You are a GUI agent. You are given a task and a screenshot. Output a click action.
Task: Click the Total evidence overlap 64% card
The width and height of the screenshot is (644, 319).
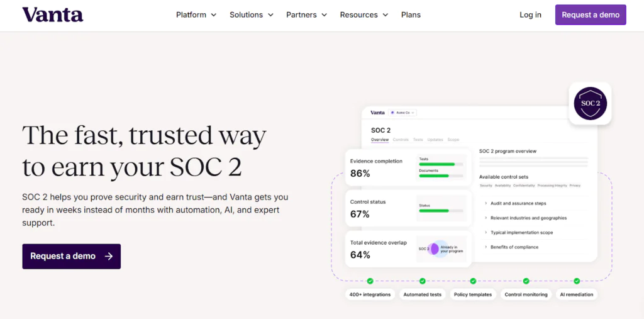tap(408, 249)
